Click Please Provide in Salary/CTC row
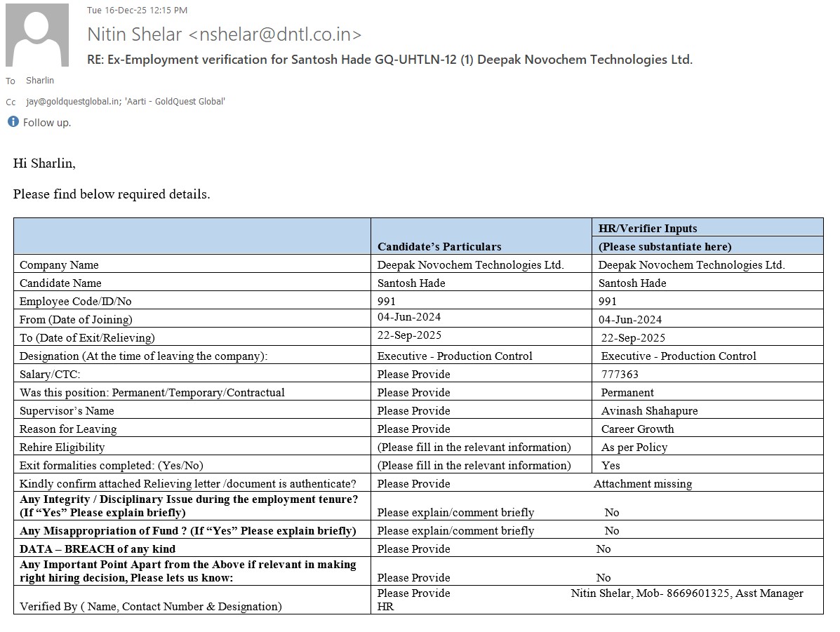The image size is (840, 632). point(413,375)
